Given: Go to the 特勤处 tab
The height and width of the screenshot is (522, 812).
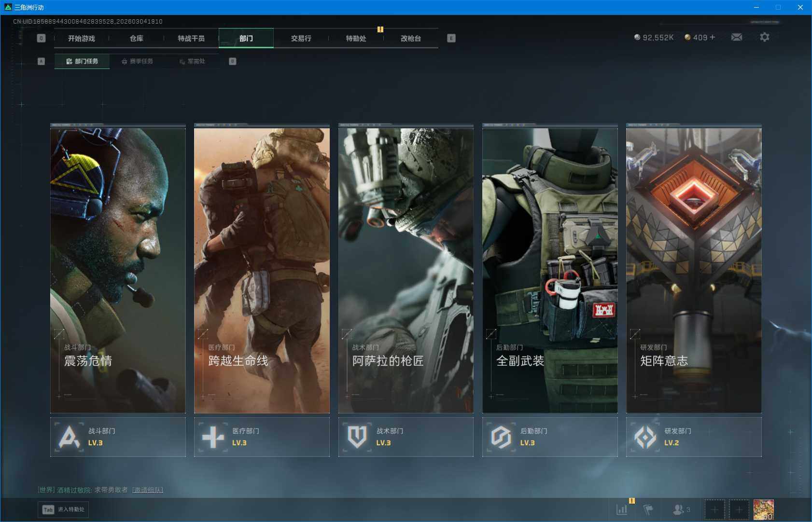Looking at the screenshot, I should [x=356, y=39].
